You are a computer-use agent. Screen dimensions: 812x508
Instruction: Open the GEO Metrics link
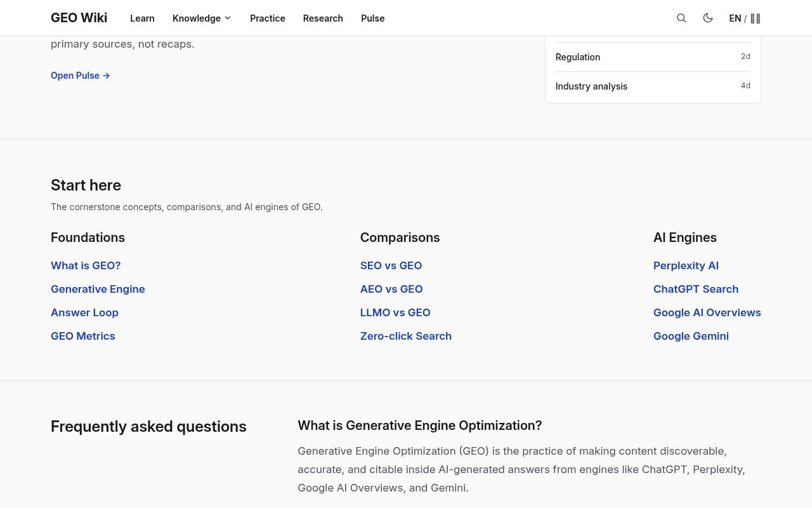click(x=82, y=336)
